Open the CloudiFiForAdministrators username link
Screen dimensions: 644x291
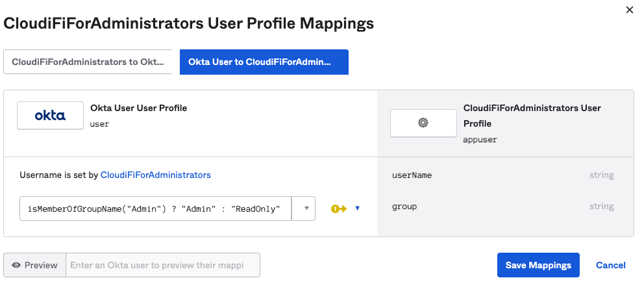coord(156,175)
